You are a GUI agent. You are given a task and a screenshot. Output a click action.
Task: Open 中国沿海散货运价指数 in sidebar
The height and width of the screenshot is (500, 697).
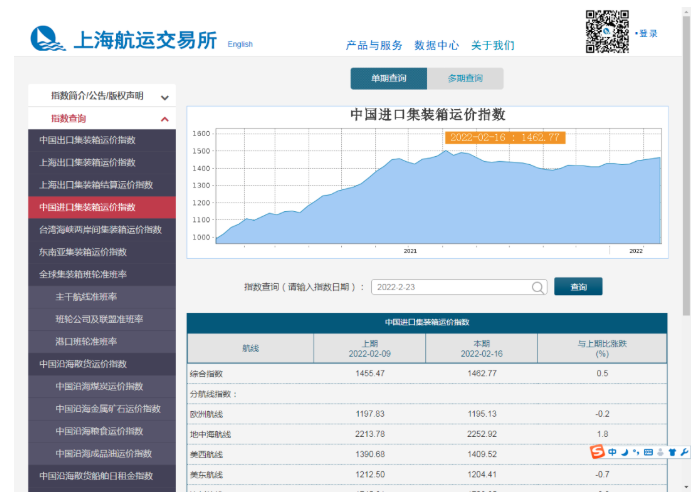102,364
